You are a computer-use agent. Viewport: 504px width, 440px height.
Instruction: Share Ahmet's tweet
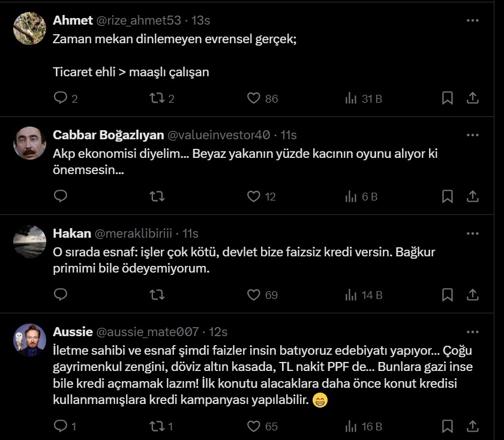472,98
